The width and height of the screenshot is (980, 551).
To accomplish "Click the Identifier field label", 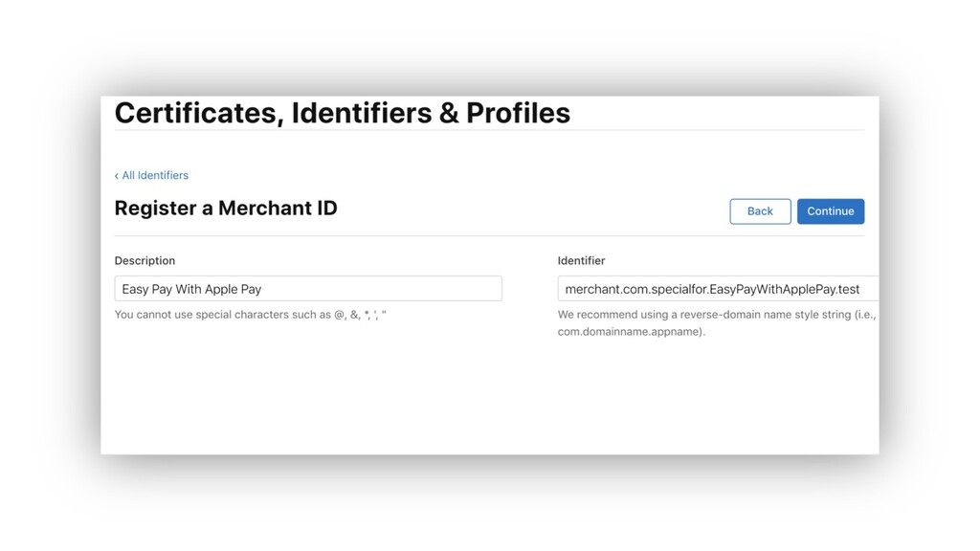I will (581, 260).
